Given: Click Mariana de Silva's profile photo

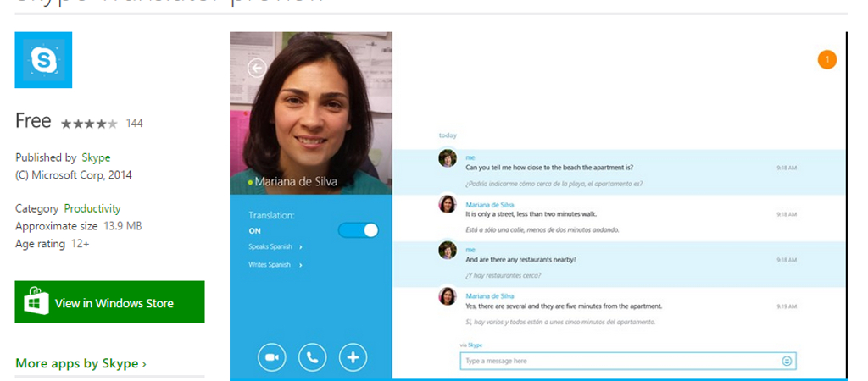Looking at the screenshot, I should (x=310, y=113).
